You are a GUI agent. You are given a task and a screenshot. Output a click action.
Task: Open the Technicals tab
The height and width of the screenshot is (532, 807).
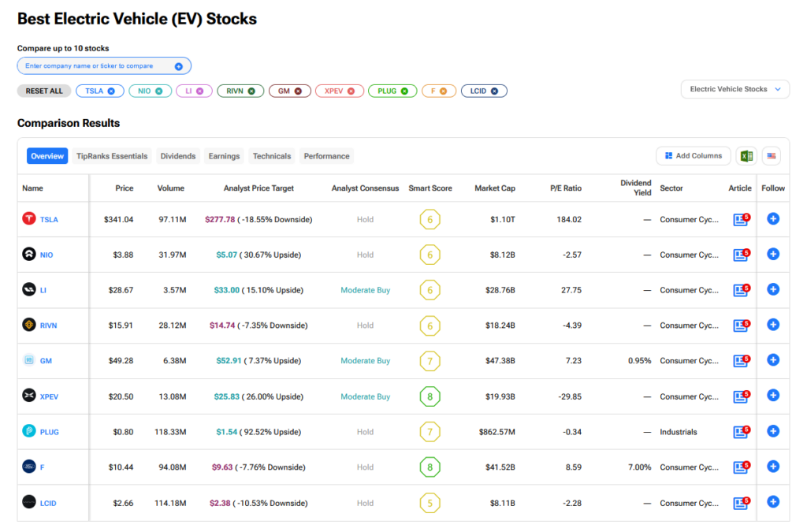click(272, 156)
